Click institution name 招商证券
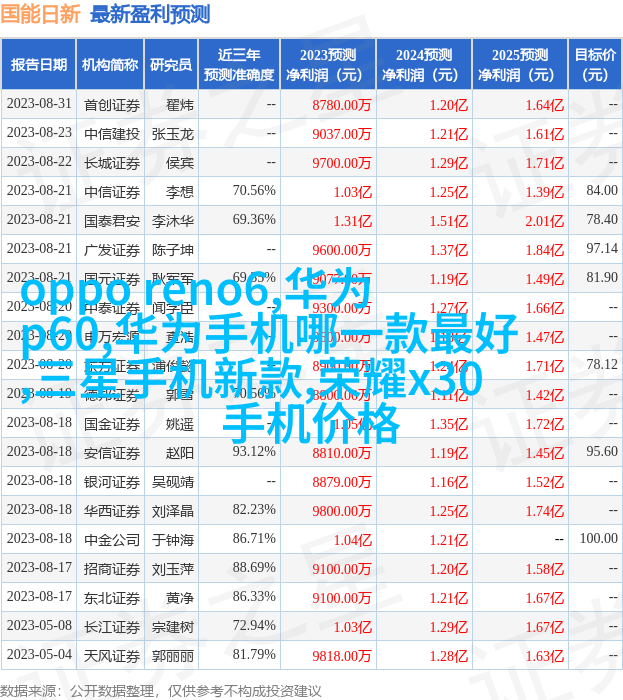 112,569
